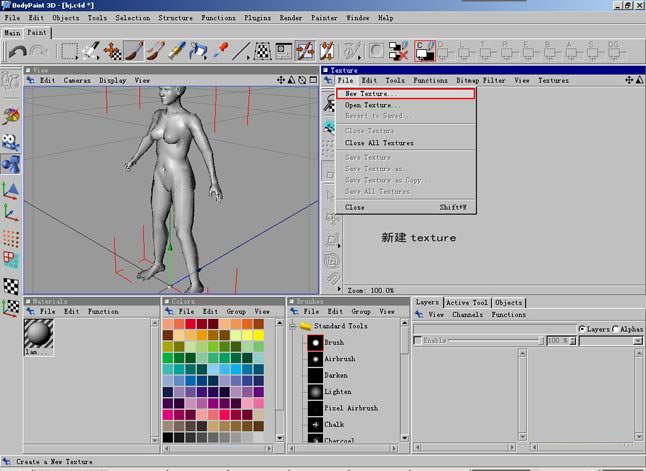
Task: Open Bitmap Filter menu in Texture window
Action: pos(480,80)
